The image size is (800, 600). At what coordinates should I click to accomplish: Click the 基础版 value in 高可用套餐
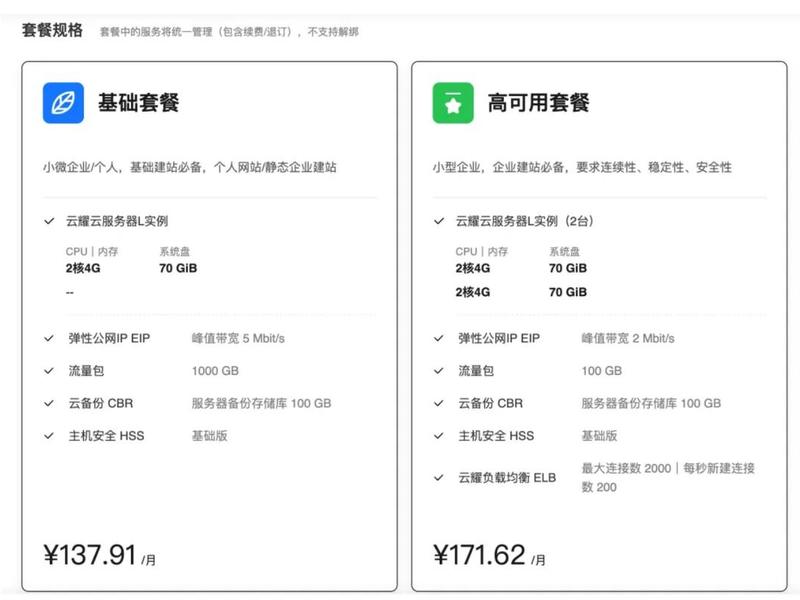[599, 436]
